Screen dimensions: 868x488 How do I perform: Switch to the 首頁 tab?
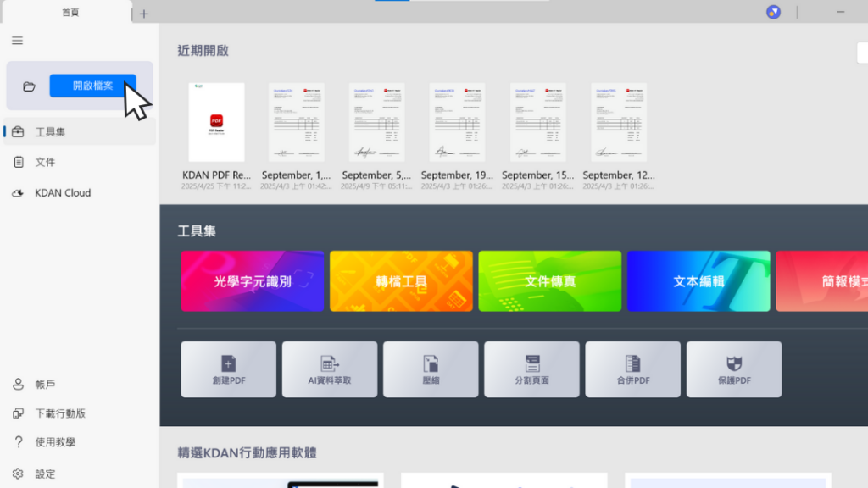point(70,12)
